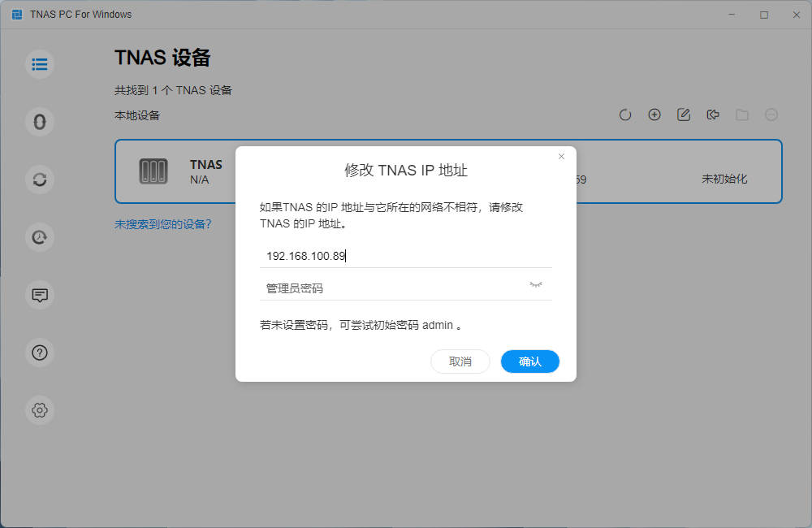The height and width of the screenshot is (528, 812).
Task: Open the message feedback sidebar icon
Action: pyautogui.click(x=40, y=295)
